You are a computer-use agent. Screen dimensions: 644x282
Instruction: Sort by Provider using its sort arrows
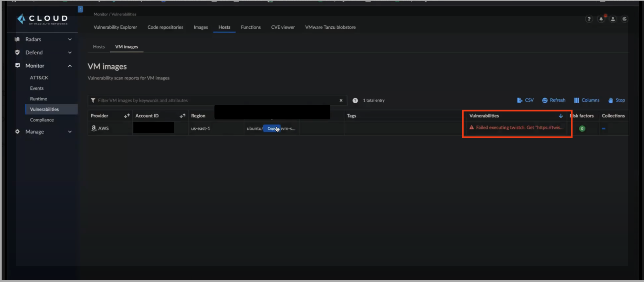[127, 116]
